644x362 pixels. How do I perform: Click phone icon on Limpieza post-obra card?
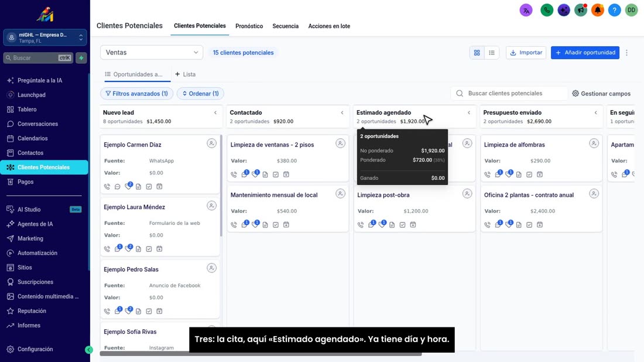[x=361, y=225]
